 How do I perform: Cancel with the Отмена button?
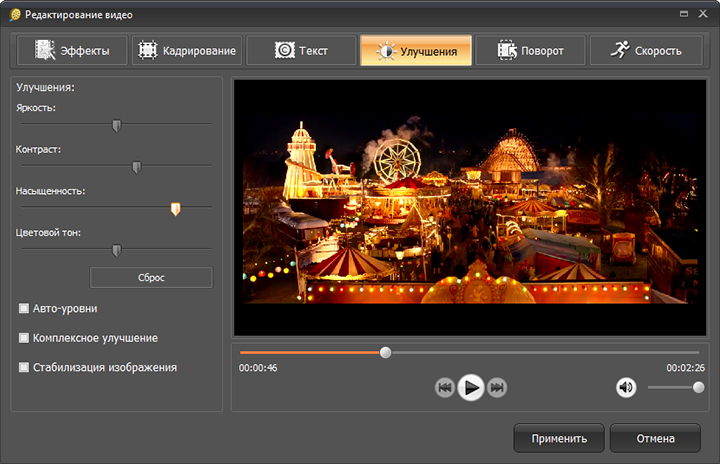[x=654, y=438]
